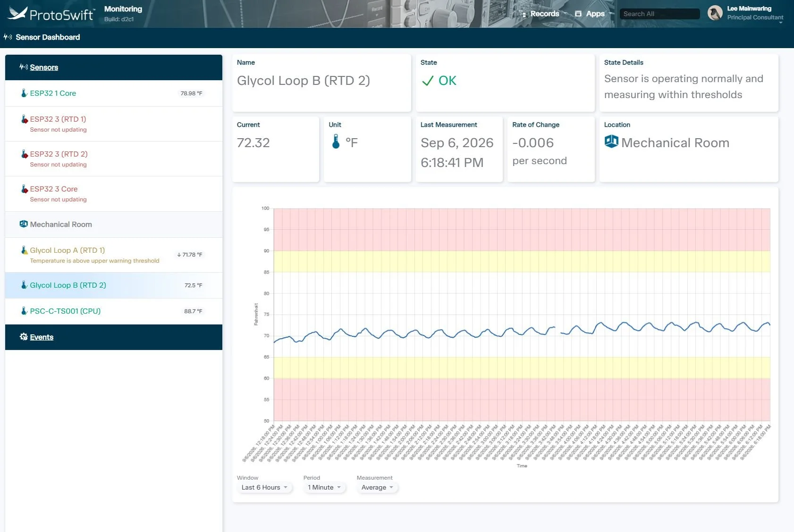
Task: Open the Events link in the sidebar
Action: [x=42, y=337]
